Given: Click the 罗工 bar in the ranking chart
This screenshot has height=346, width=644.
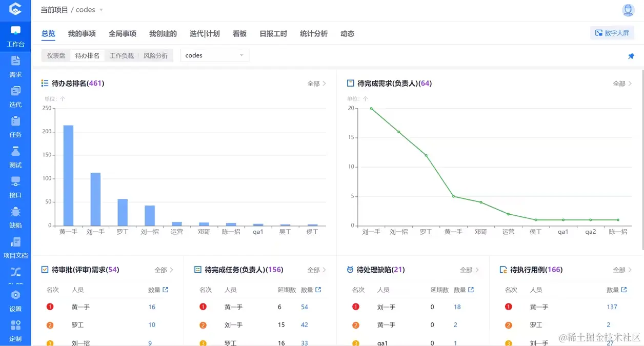Looking at the screenshot, I should [x=123, y=212].
